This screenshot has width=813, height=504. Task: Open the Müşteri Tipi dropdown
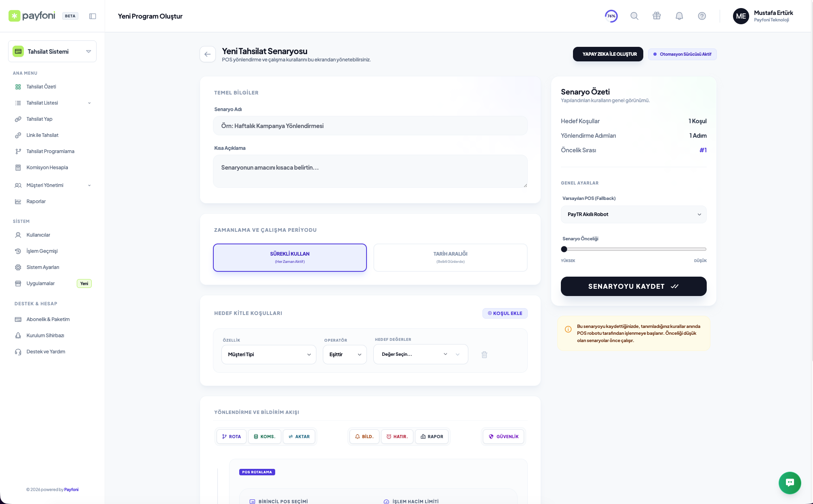coord(269,355)
